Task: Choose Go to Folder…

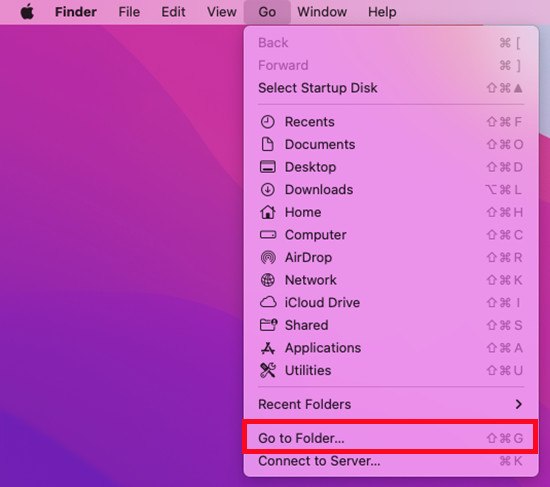Action: click(390, 438)
